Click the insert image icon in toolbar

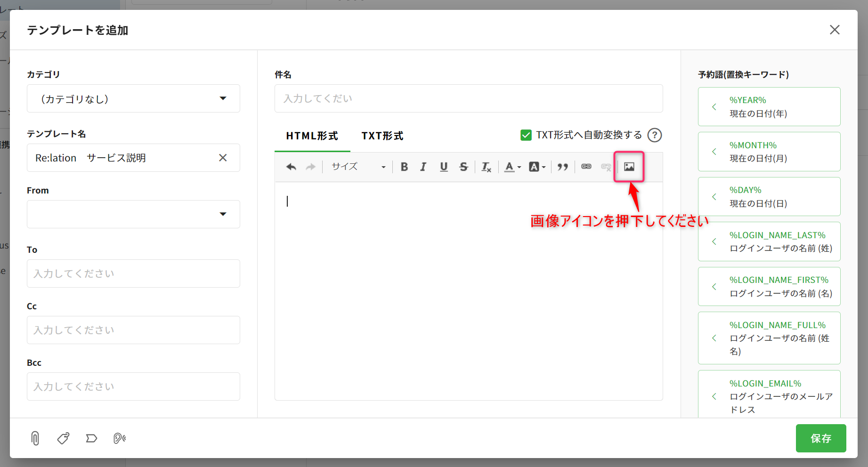[629, 167]
